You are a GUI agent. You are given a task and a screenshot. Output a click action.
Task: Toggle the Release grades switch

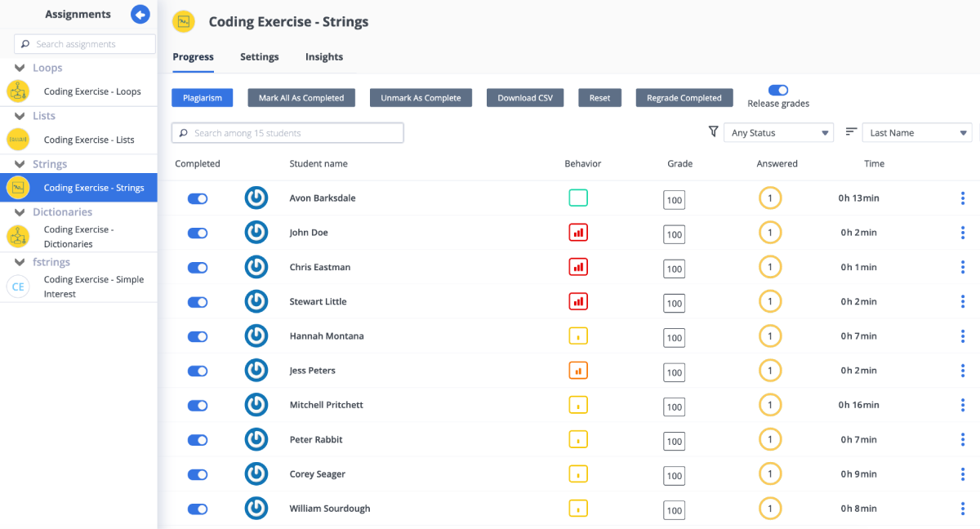[778, 91]
